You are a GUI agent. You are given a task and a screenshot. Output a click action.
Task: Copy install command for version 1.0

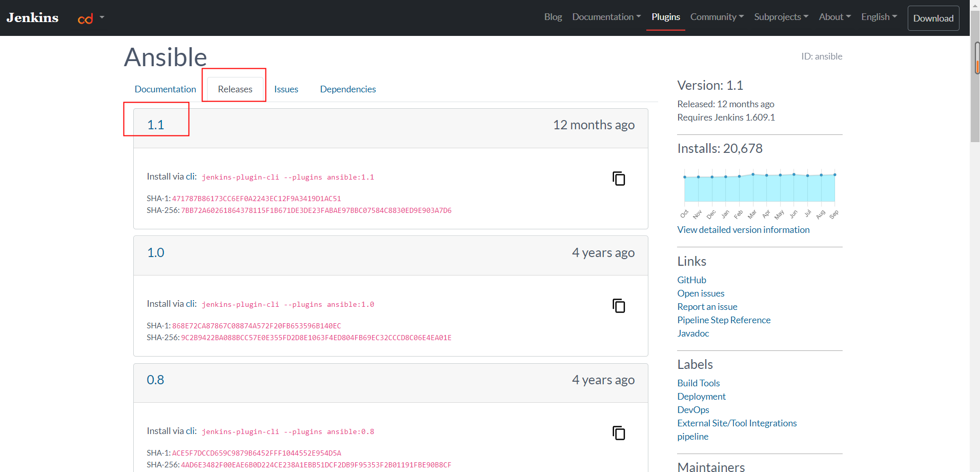[x=619, y=305]
